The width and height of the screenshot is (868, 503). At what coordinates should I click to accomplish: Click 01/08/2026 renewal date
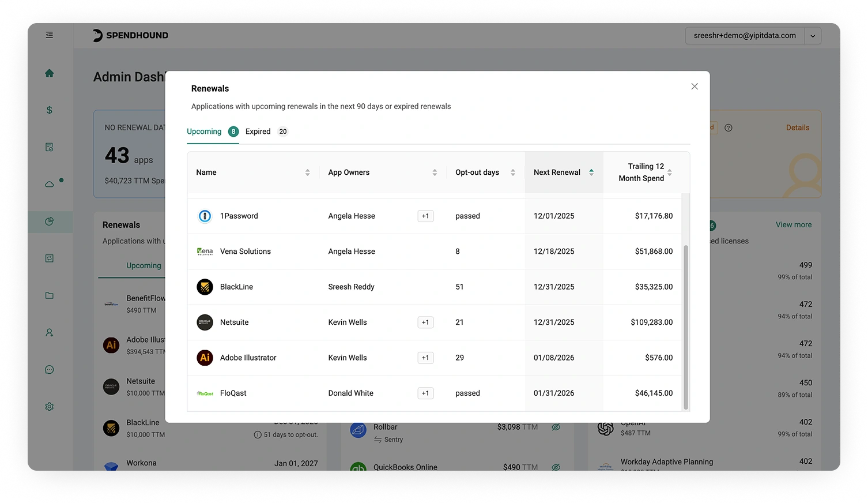[554, 358]
